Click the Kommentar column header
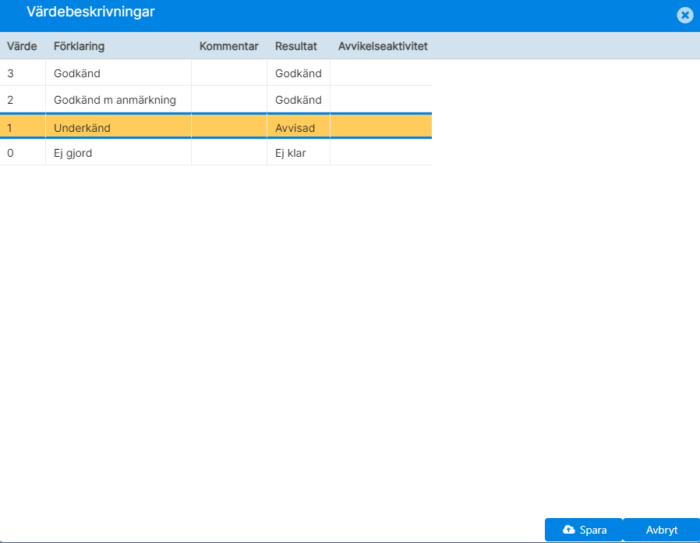 coord(229,46)
